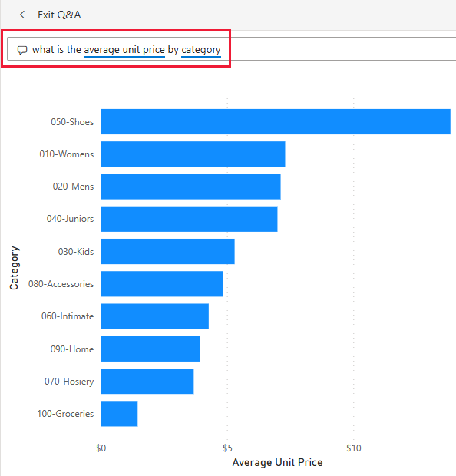Select the 010-Womens bar
456x476 pixels.
[193, 154]
